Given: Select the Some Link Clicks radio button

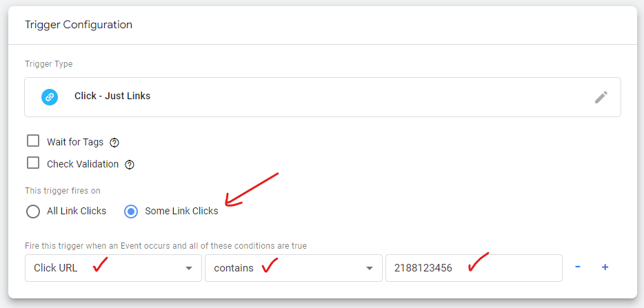Looking at the screenshot, I should tap(131, 212).
